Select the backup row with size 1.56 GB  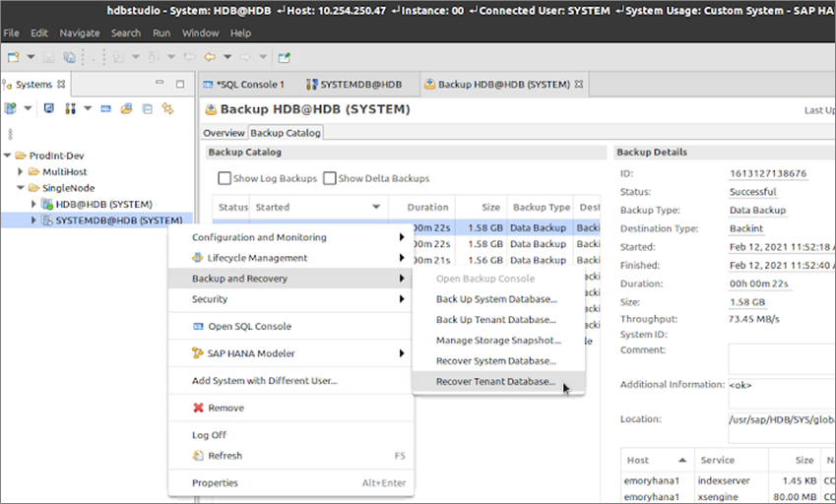[407, 260]
